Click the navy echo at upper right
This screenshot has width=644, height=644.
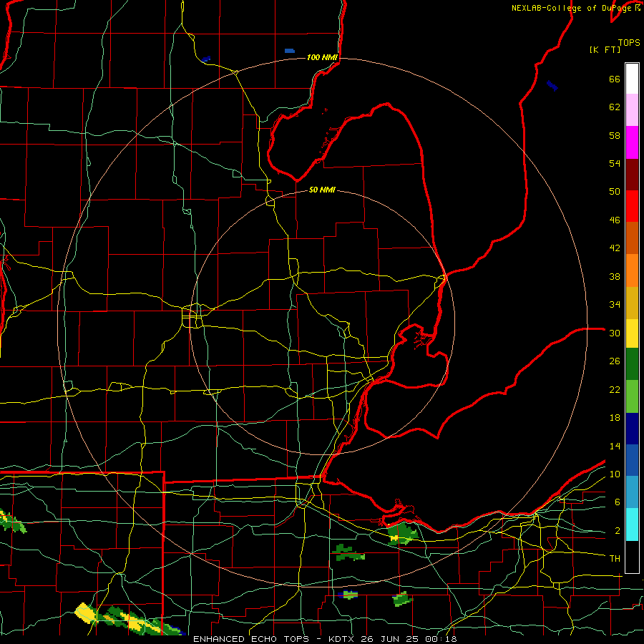click(x=552, y=86)
